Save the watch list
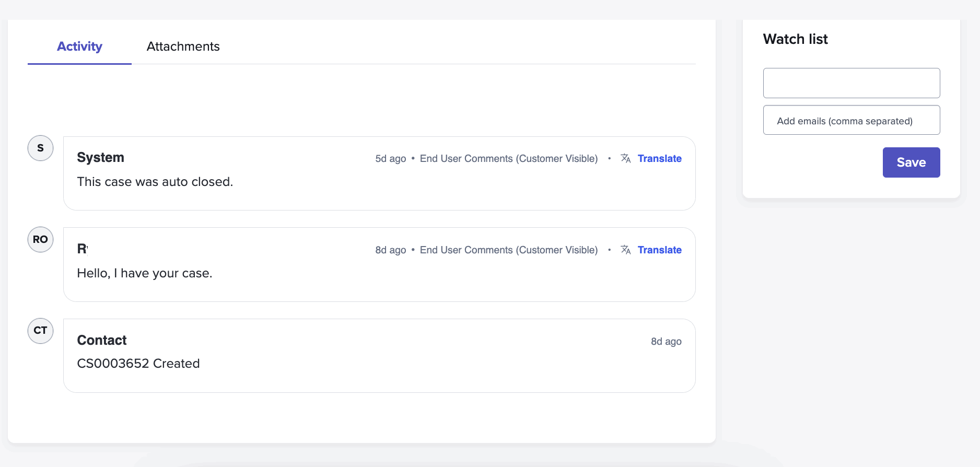Screen dimensions: 980x467 (911, 162)
